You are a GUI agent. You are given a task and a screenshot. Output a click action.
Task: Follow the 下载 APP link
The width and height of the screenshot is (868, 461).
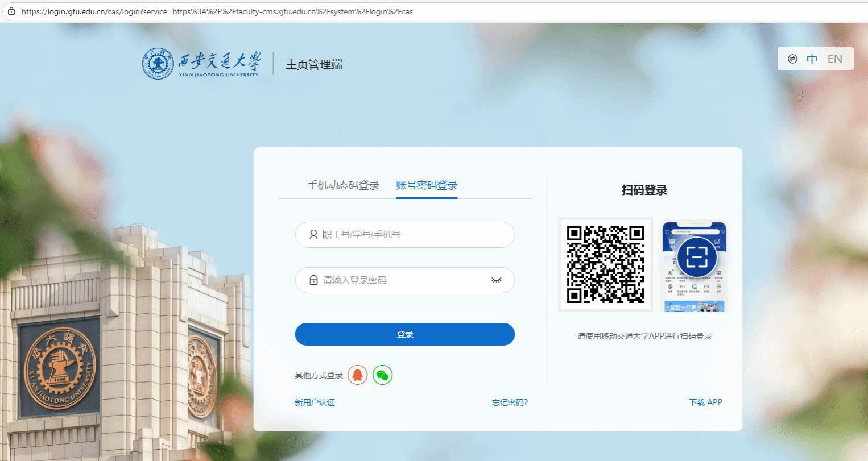click(x=705, y=402)
